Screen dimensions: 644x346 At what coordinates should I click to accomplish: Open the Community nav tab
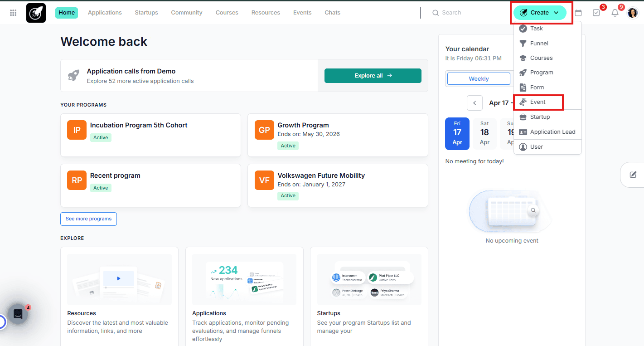coord(187,13)
